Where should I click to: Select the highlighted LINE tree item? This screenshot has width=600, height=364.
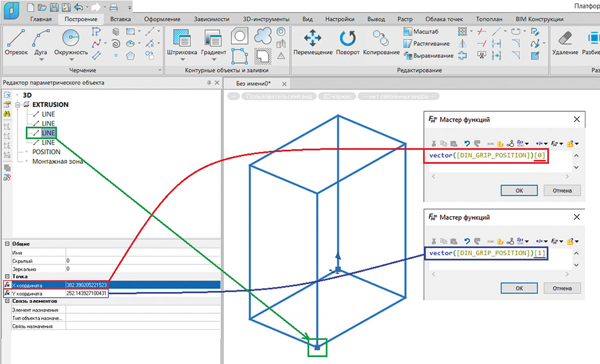tap(48, 133)
